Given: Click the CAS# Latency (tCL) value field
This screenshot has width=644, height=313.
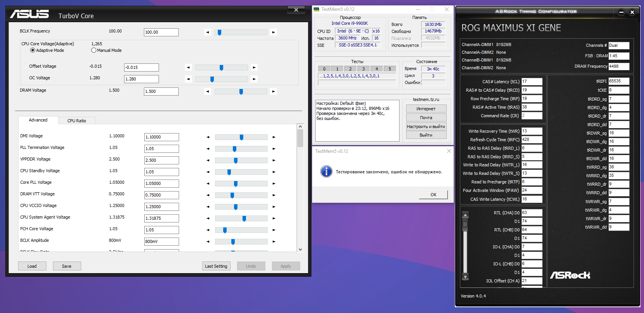Looking at the screenshot, I should tap(531, 82).
